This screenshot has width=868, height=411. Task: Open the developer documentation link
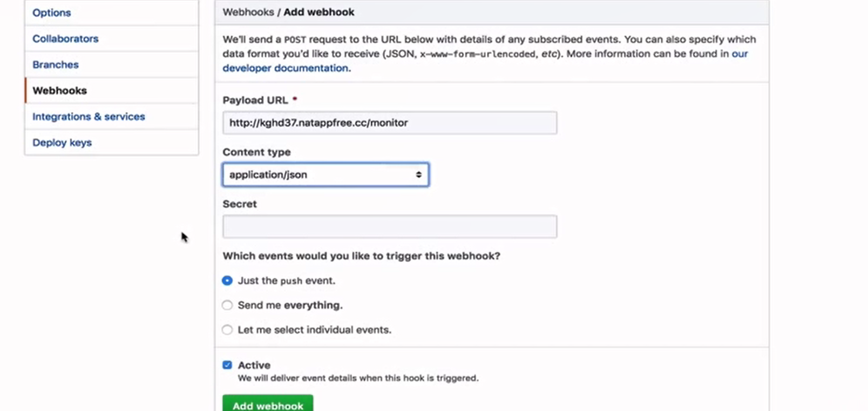[x=286, y=68]
